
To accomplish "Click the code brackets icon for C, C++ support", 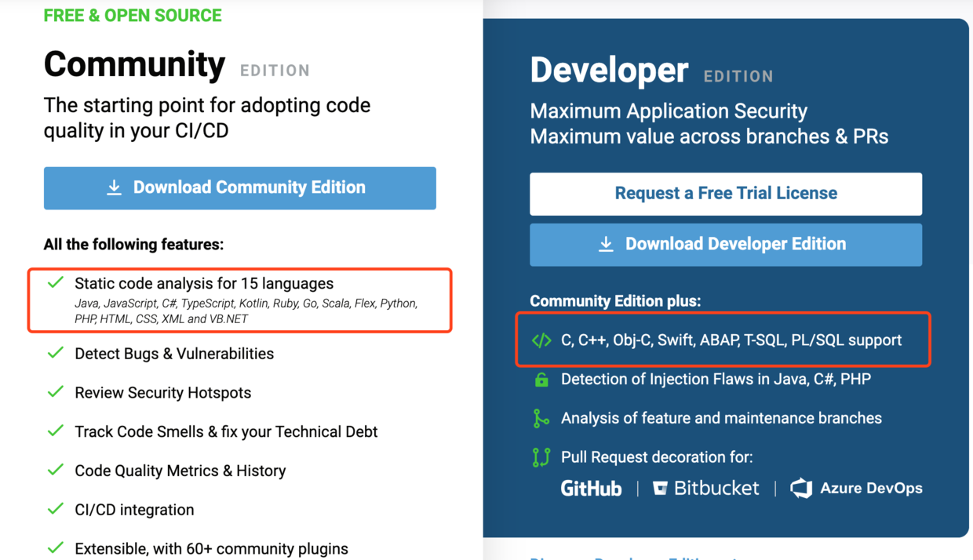I will click(x=541, y=340).
